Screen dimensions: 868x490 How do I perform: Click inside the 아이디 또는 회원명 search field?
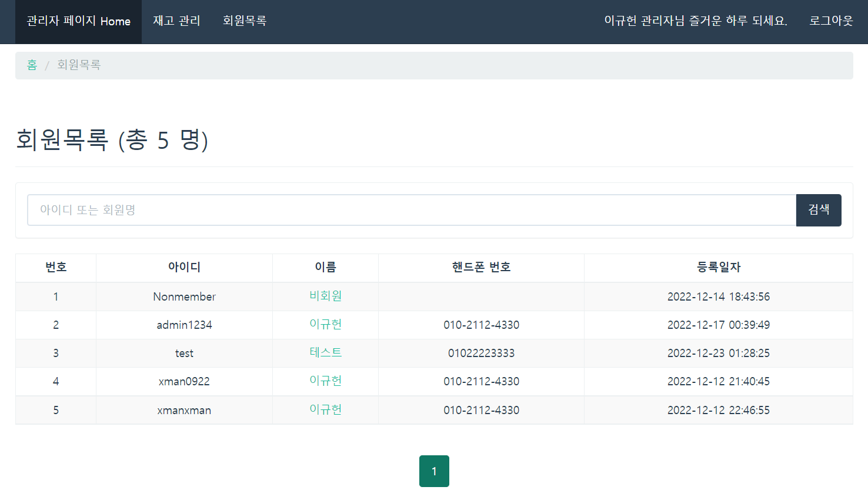pyautogui.click(x=412, y=210)
